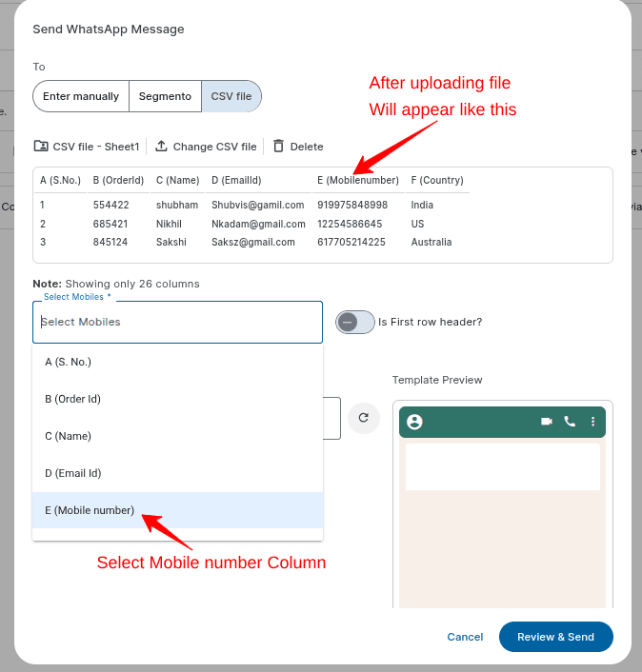
Task: Click the cell Shubvis@gamil.com
Action: (x=258, y=206)
